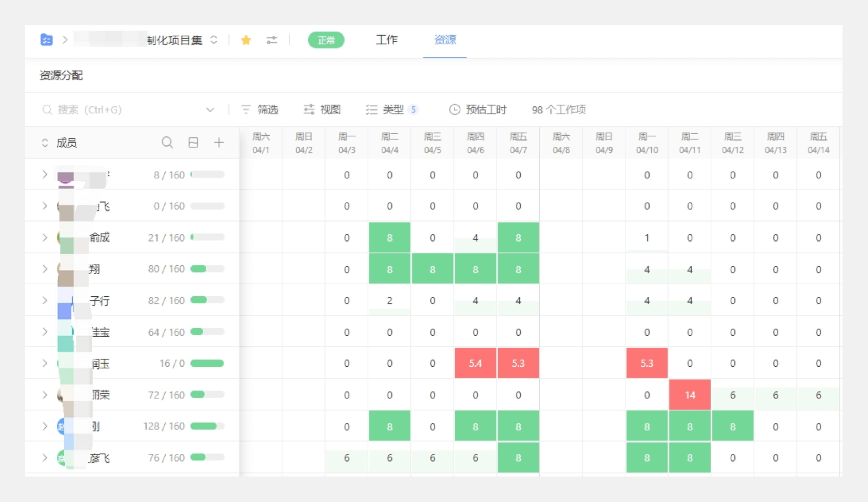Open the 类型 type filter
868x502 pixels.
click(x=391, y=109)
